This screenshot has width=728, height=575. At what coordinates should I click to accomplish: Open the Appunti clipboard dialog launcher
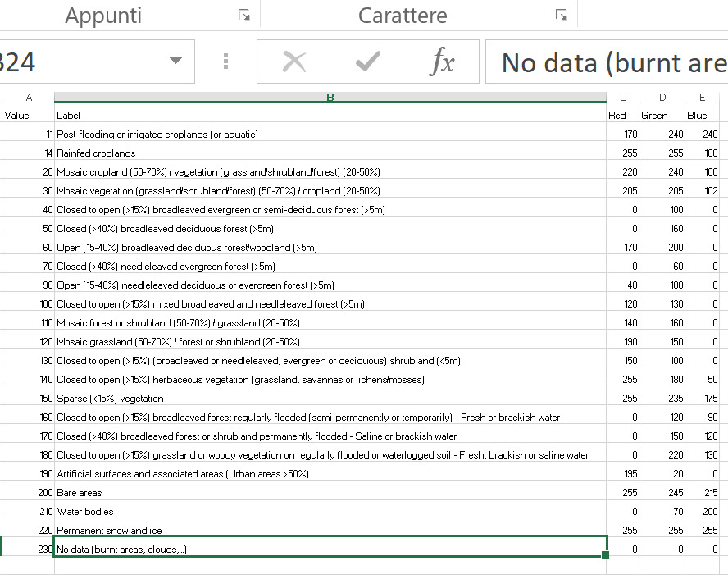tap(243, 16)
